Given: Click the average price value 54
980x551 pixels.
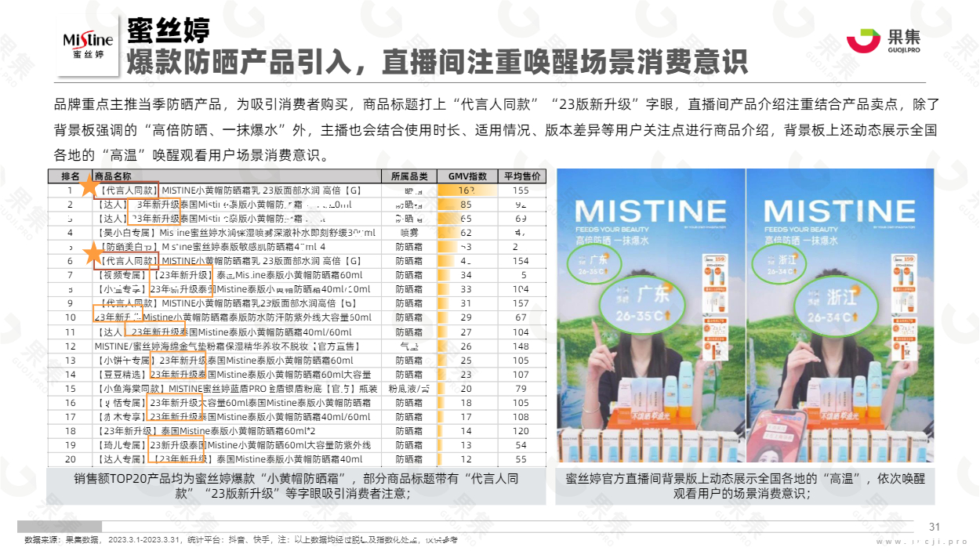Looking at the screenshot, I should click(x=521, y=444).
